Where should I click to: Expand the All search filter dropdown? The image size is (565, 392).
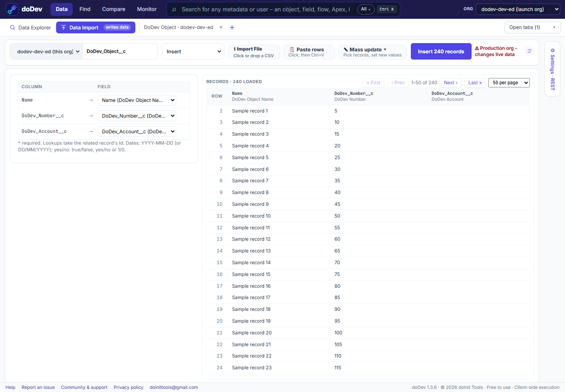point(366,9)
